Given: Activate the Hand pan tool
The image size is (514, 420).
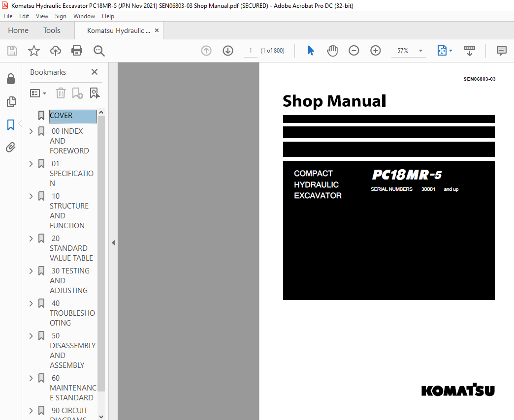Looking at the screenshot, I should pyautogui.click(x=332, y=51).
